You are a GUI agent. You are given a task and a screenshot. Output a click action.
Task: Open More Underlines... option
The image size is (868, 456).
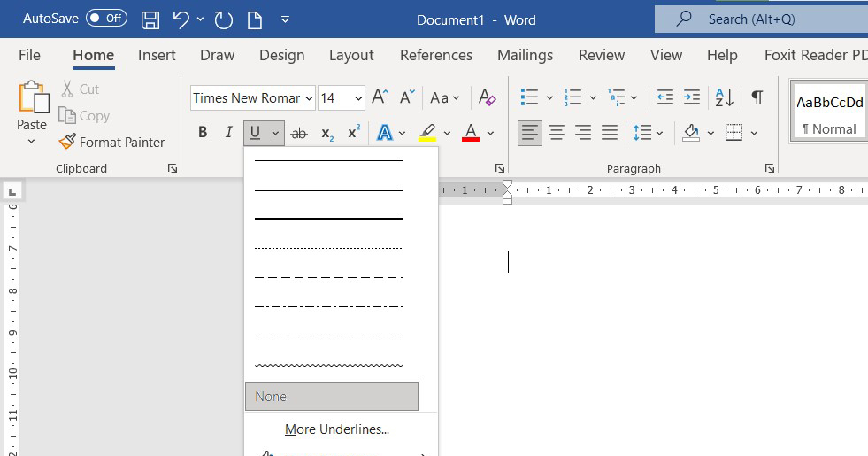[336, 429]
